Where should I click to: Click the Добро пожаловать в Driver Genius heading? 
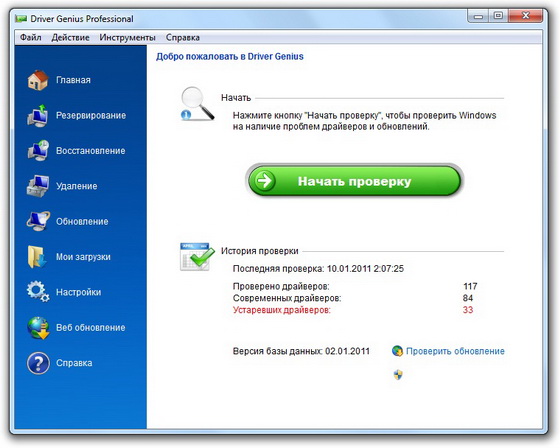click(x=230, y=56)
